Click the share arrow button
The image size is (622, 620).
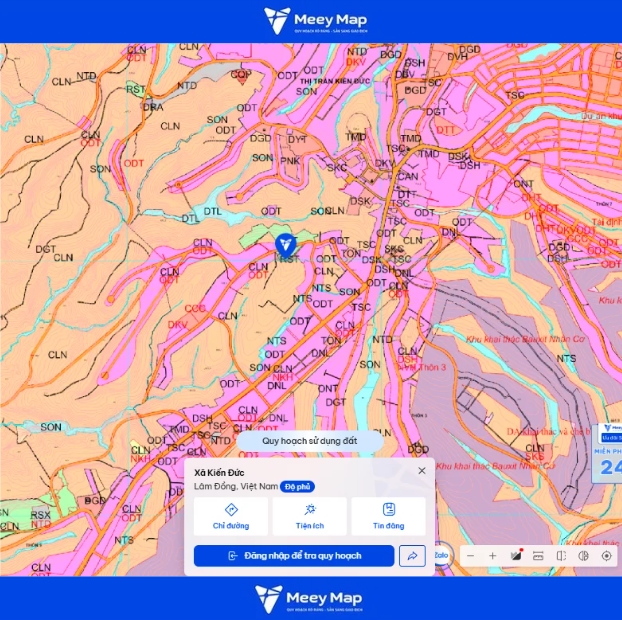click(x=413, y=556)
